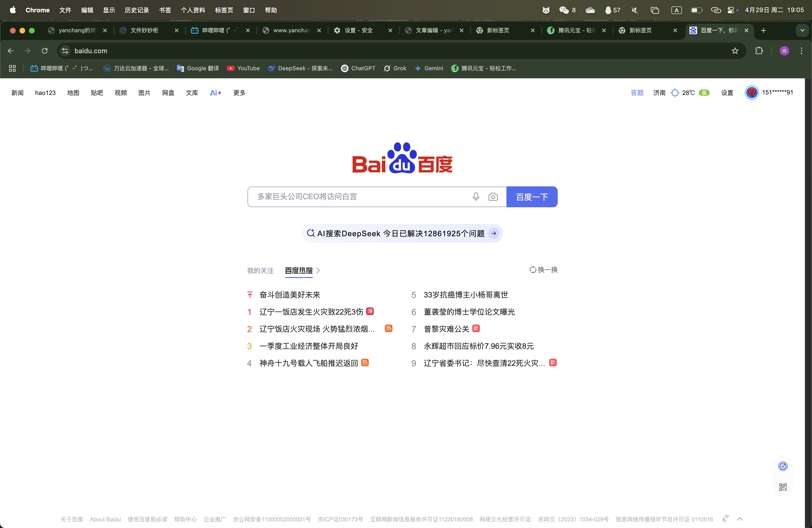Screen dimensions: 812x528
Task: Click the Baidu search input field
Action: (x=358, y=197)
